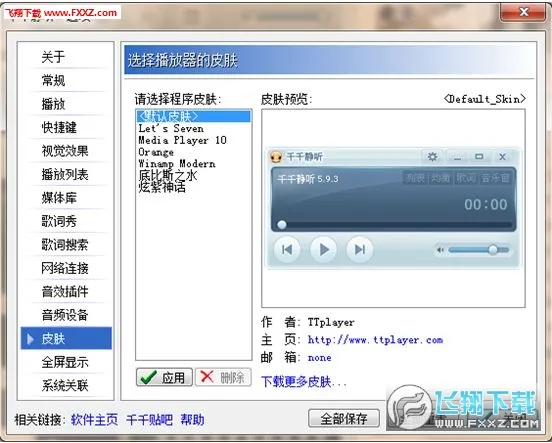Viewport: 552px width, 443px height.
Task: Click the preview play button
Action: click(x=324, y=250)
